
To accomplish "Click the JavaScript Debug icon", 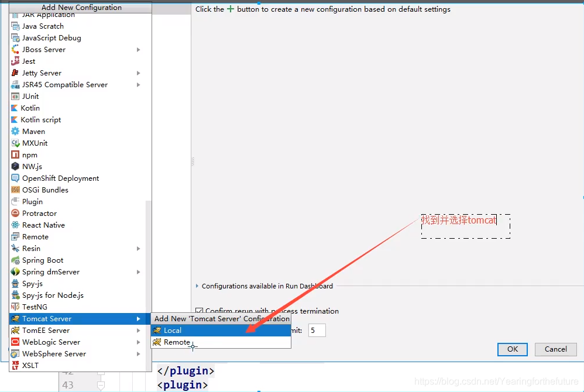I will point(15,38).
